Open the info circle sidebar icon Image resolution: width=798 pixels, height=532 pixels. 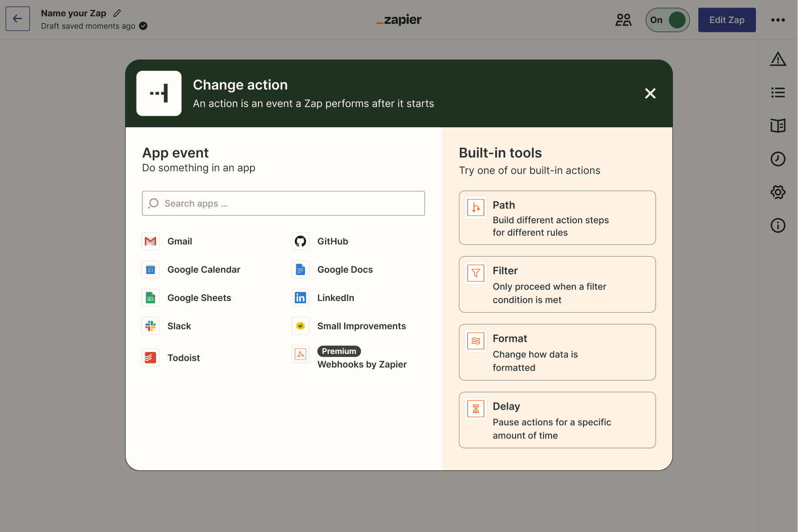click(778, 225)
